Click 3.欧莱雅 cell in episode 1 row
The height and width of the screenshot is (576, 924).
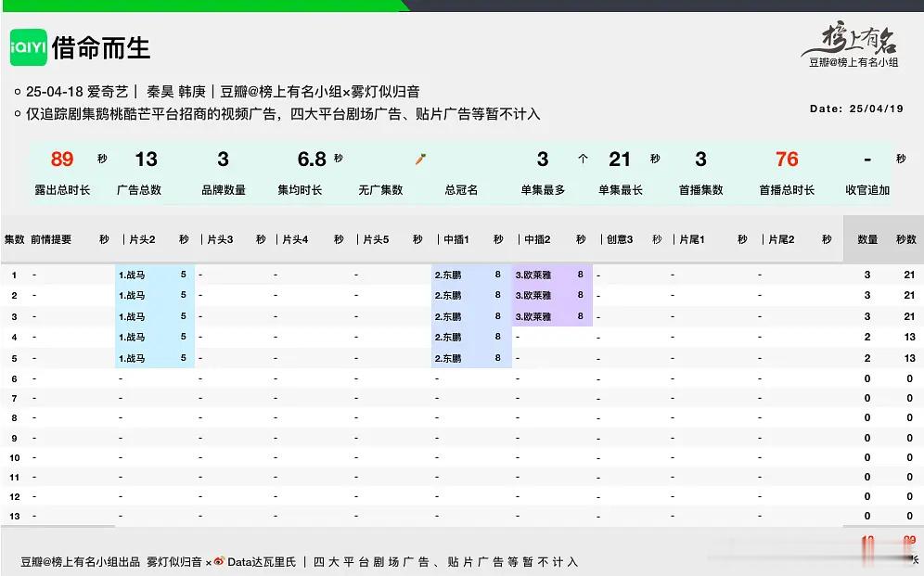(x=533, y=275)
